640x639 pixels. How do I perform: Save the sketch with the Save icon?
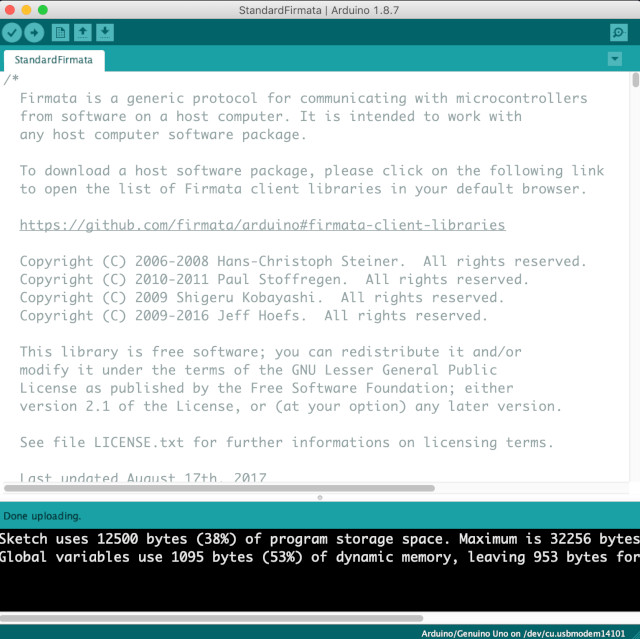(105, 32)
